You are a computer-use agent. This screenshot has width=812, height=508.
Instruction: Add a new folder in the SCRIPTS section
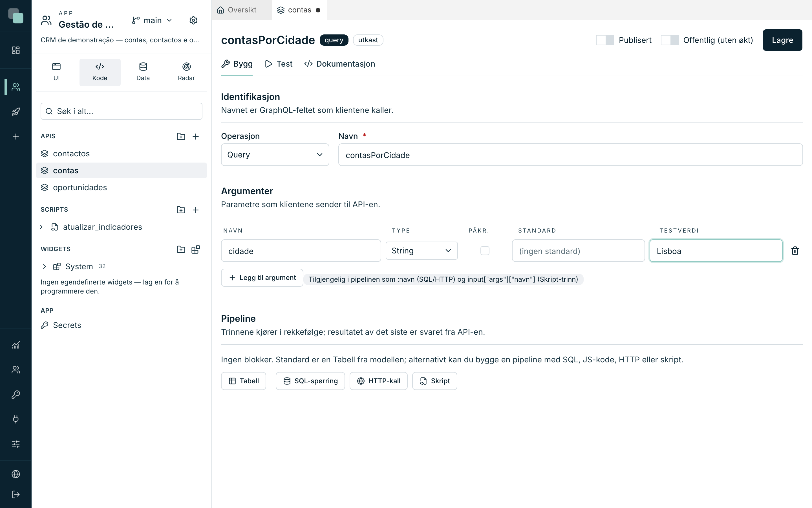[181, 210]
